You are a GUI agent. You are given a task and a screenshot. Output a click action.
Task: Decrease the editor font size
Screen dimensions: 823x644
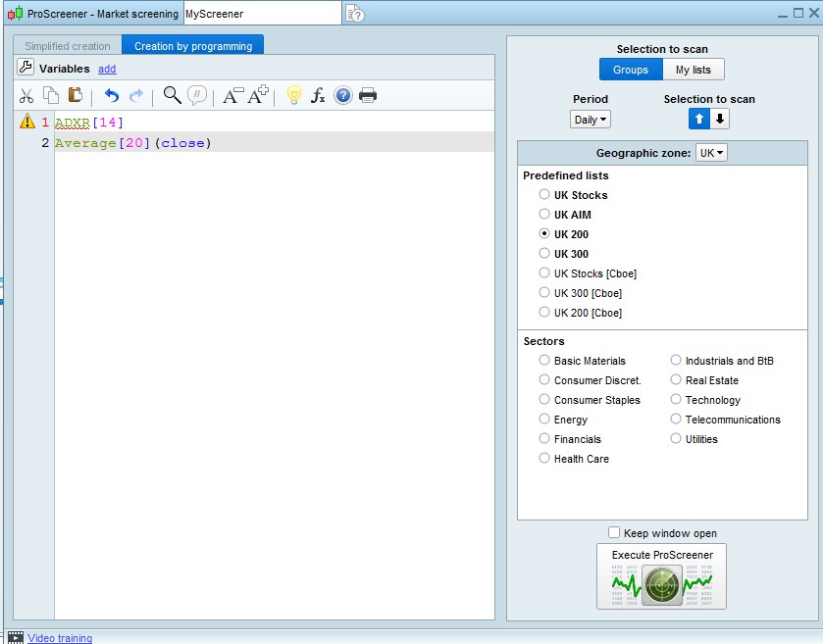(232, 95)
